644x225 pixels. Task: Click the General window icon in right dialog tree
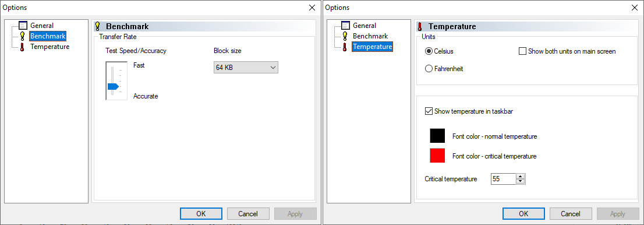[345, 26]
